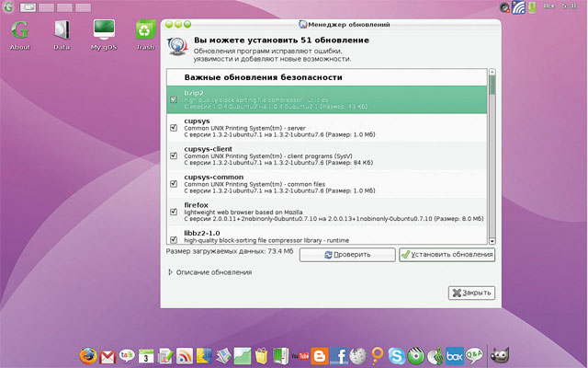Viewport: 588px width, 368px height.
Task: Deselect the firefox update checkbox
Action: (x=174, y=212)
